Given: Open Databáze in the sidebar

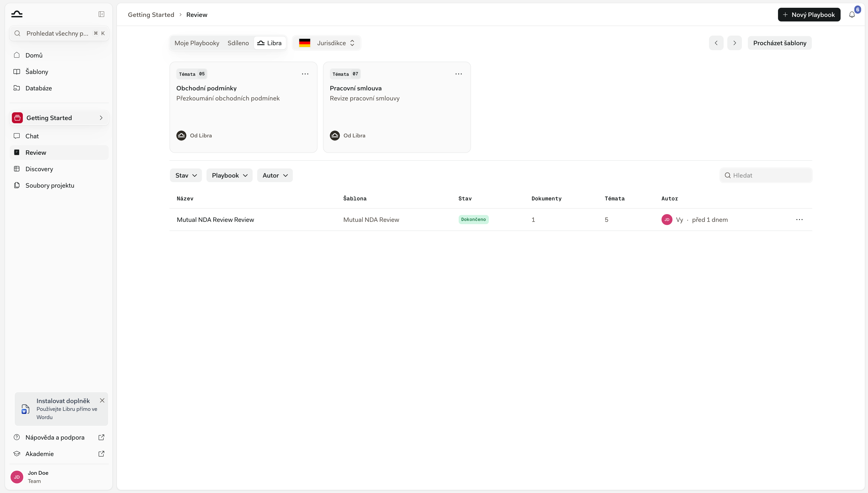Looking at the screenshot, I should click(59, 88).
